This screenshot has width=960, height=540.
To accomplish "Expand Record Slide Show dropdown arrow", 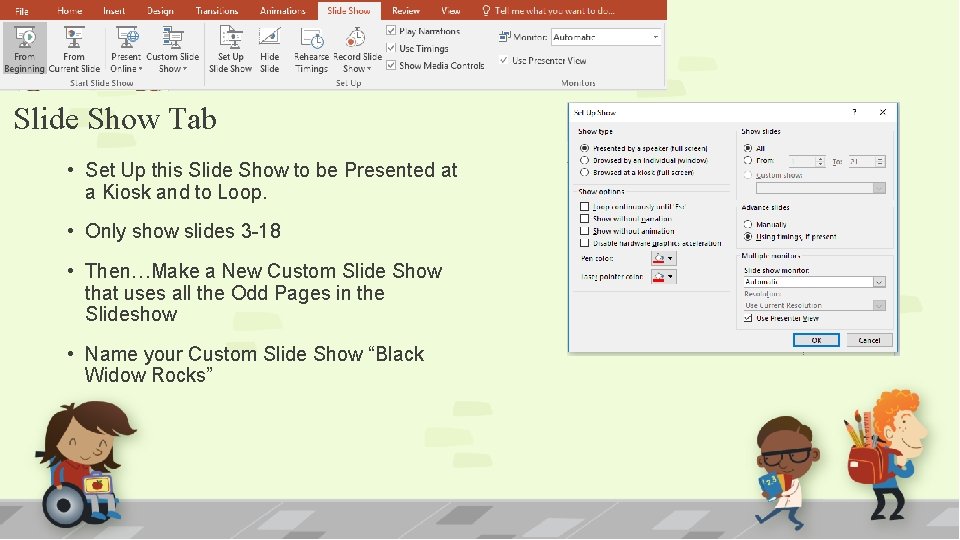I will [x=369, y=69].
